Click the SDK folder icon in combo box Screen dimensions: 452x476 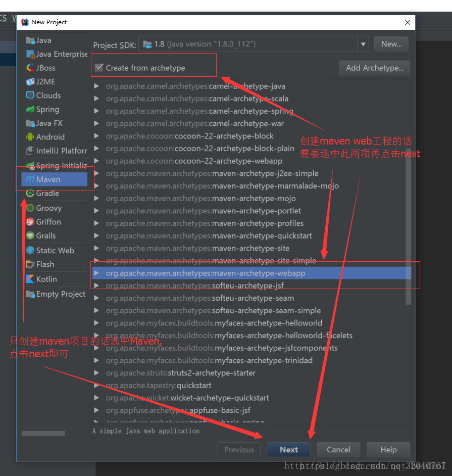click(147, 44)
